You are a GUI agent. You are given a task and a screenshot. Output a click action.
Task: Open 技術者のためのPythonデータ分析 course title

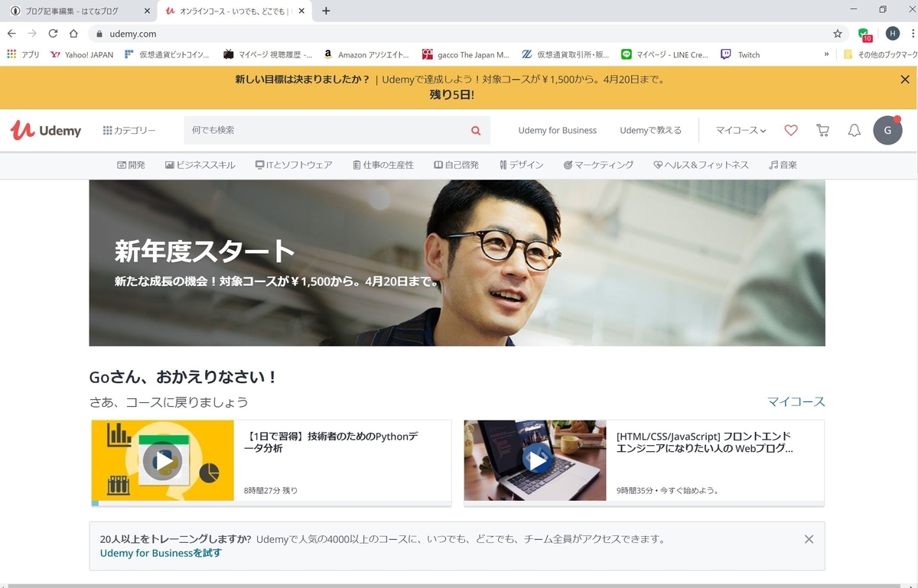(331, 442)
